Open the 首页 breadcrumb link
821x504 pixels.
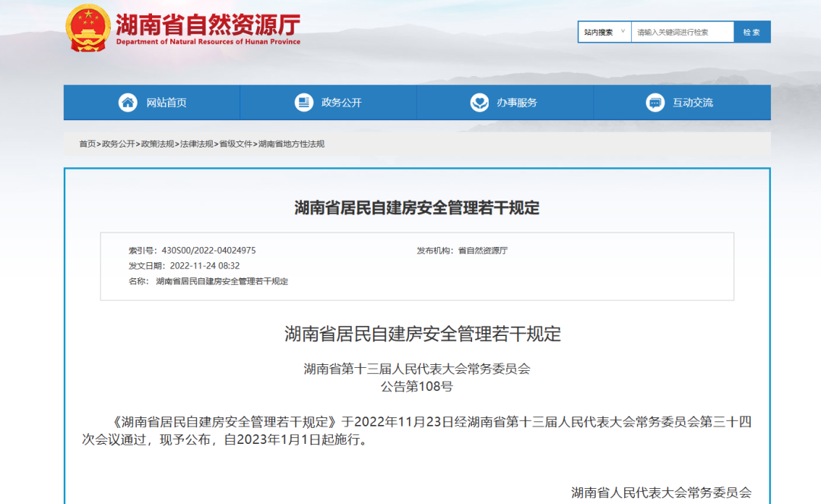(x=90, y=143)
